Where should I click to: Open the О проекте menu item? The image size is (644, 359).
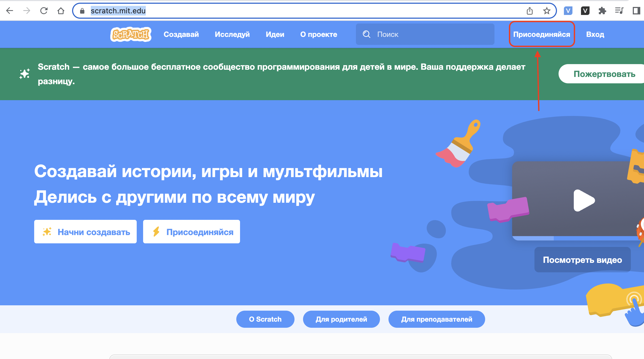point(319,34)
